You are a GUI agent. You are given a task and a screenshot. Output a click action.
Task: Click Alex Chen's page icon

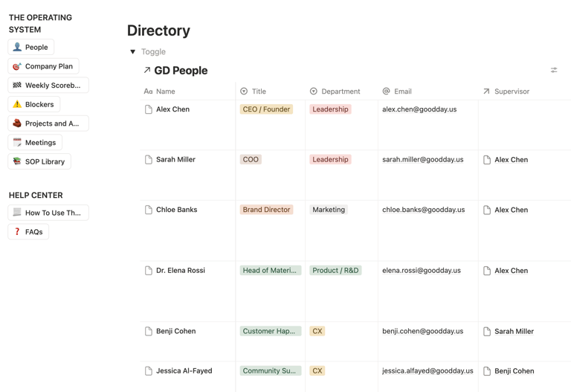[x=149, y=109]
